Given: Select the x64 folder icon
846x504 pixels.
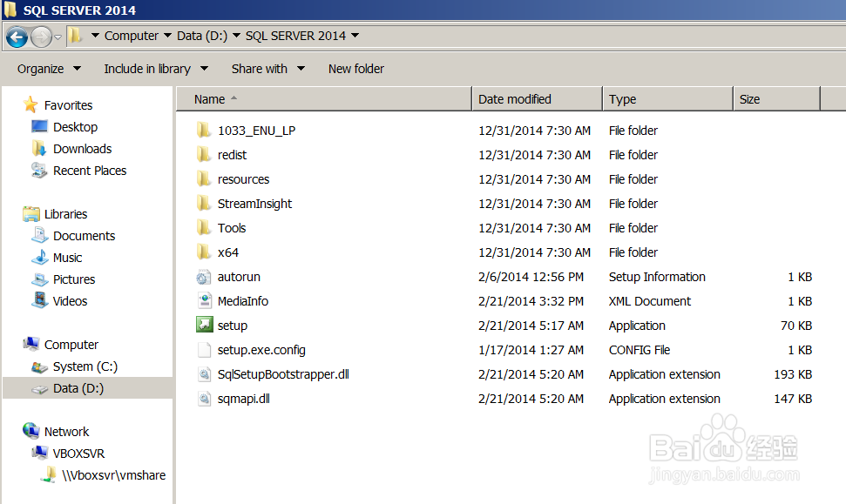Looking at the screenshot, I should (x=203, y=252).
